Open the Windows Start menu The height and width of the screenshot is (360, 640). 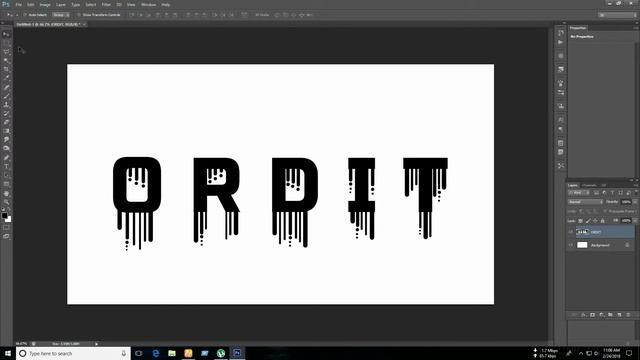point(8,353)
